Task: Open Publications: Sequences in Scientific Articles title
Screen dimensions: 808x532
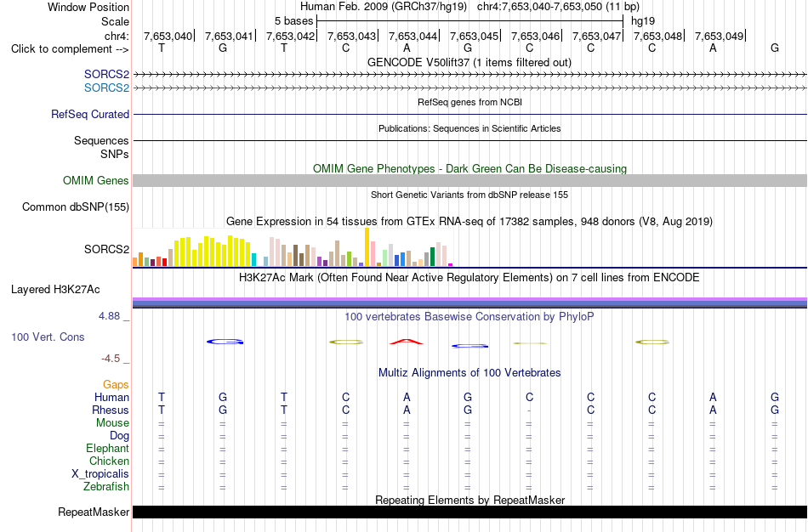Action: [469, 128]
